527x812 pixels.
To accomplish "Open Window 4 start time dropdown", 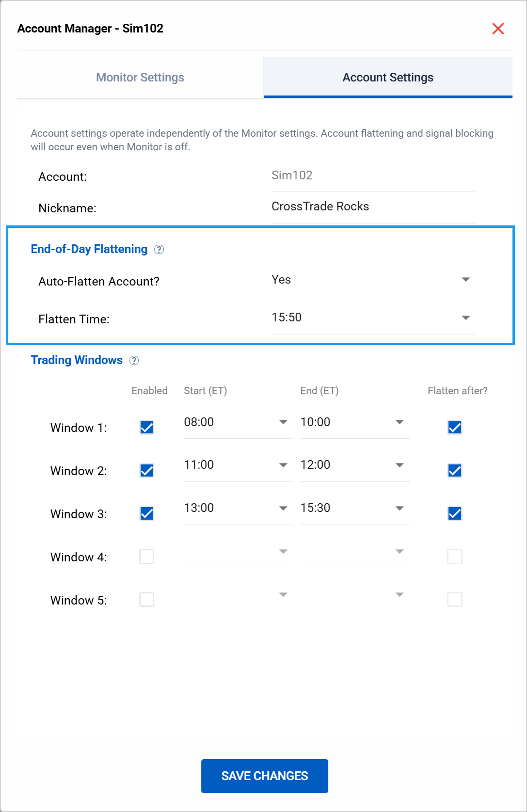I will pos(238,552).
